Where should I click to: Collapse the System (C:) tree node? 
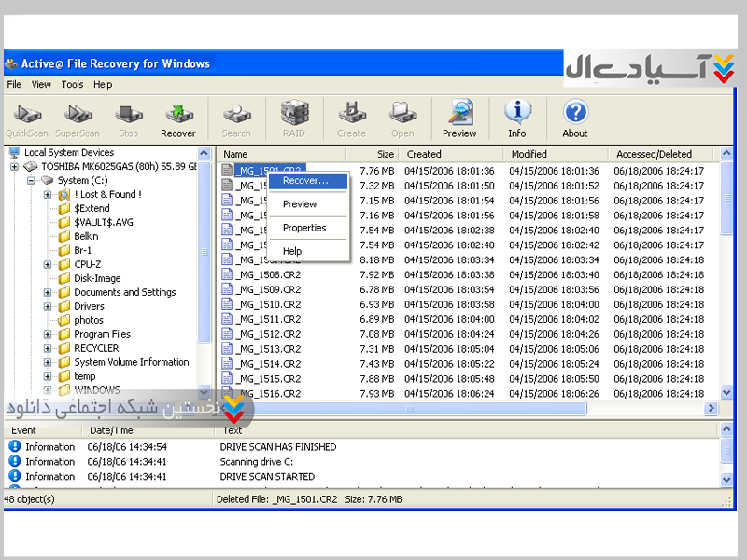pyautogui.click(x=32, y=181)
